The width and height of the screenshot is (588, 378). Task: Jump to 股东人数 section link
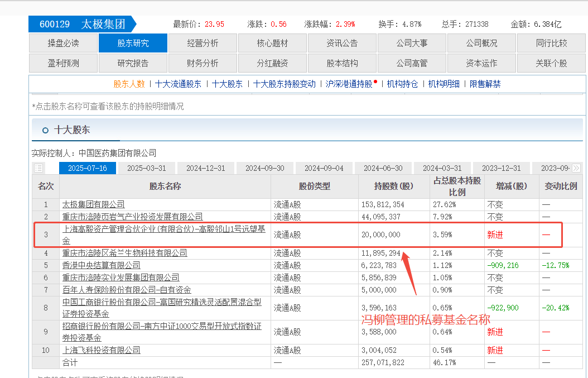[129, 84]
